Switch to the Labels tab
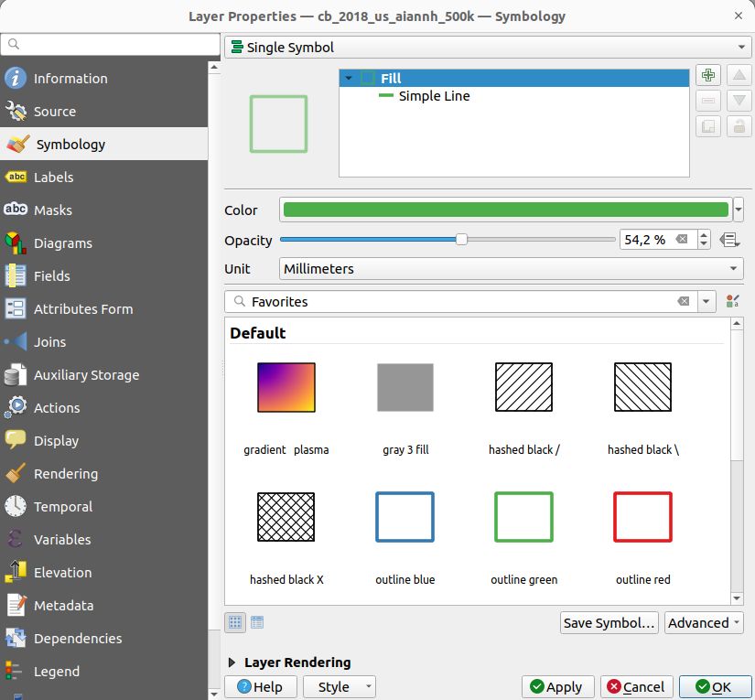 pos(103,178)
